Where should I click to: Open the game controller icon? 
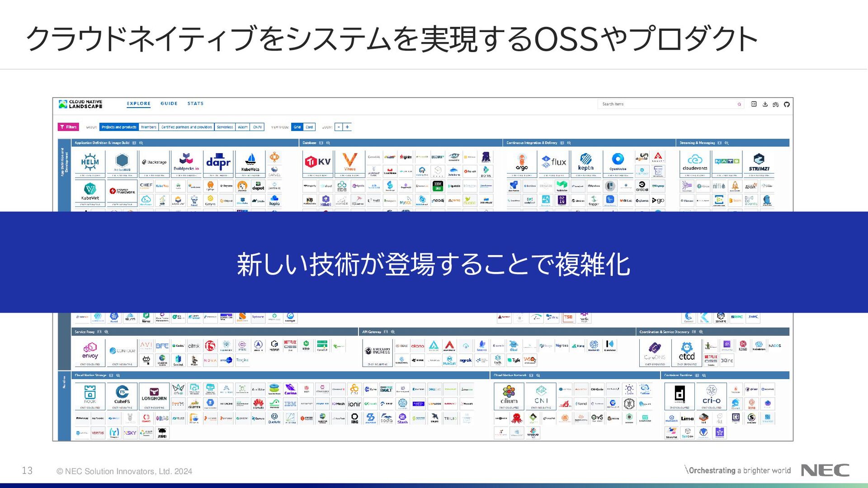(x=776, y=104)
